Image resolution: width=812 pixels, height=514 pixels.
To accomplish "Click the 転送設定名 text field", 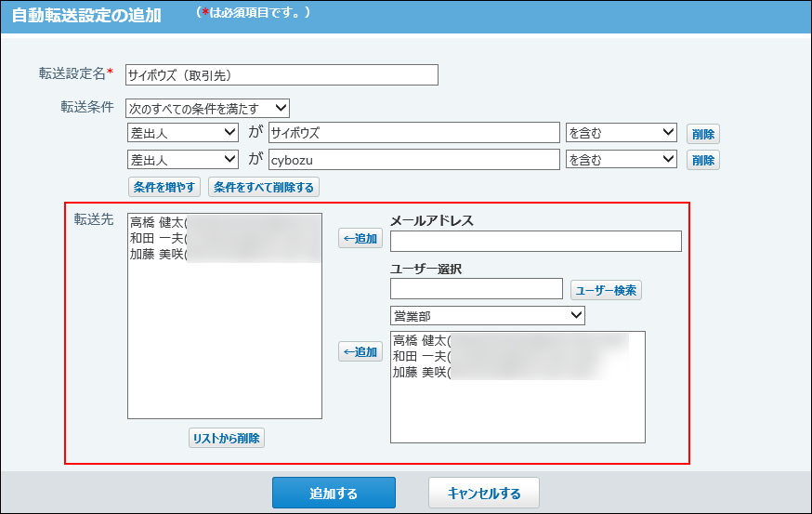I will pos(281,74).
